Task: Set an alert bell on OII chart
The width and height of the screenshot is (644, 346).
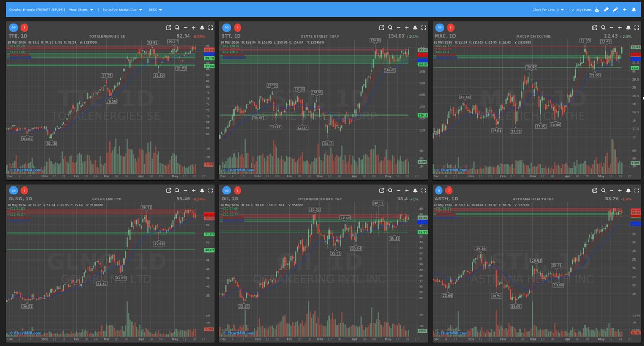Action: tap(415, 190)
